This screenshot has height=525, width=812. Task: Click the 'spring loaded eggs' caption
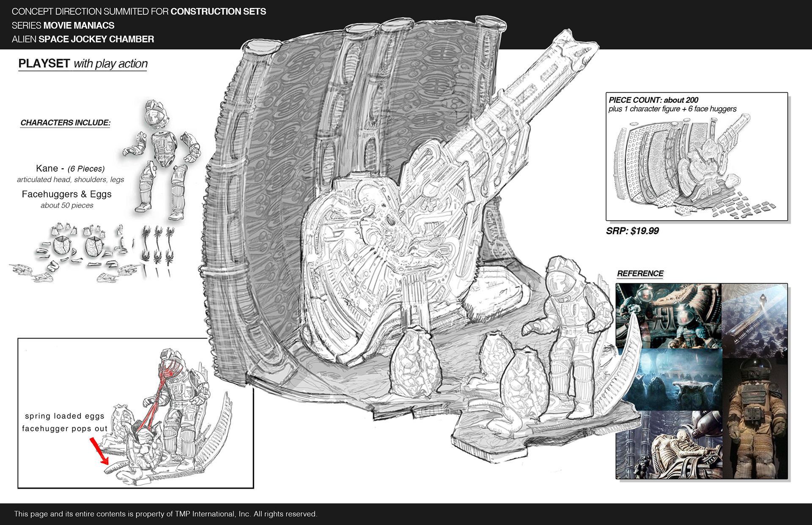(64, 416)
